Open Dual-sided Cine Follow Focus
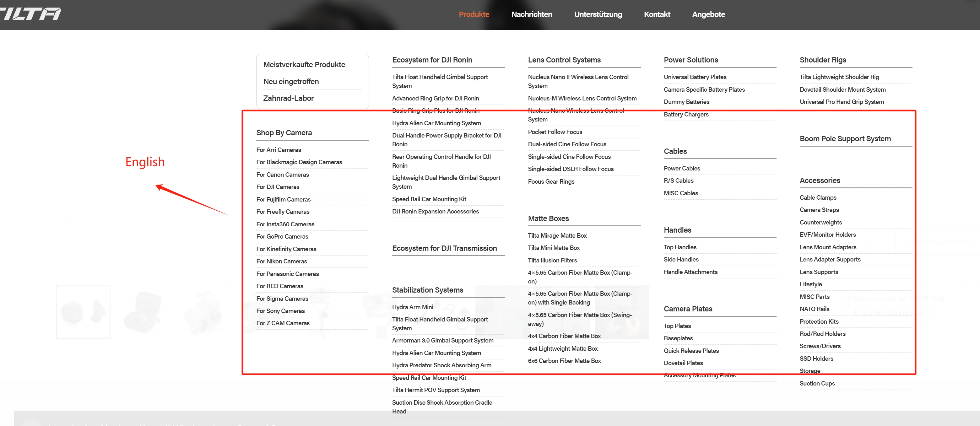This screenshot has width=980, height=426. point(567,144)
